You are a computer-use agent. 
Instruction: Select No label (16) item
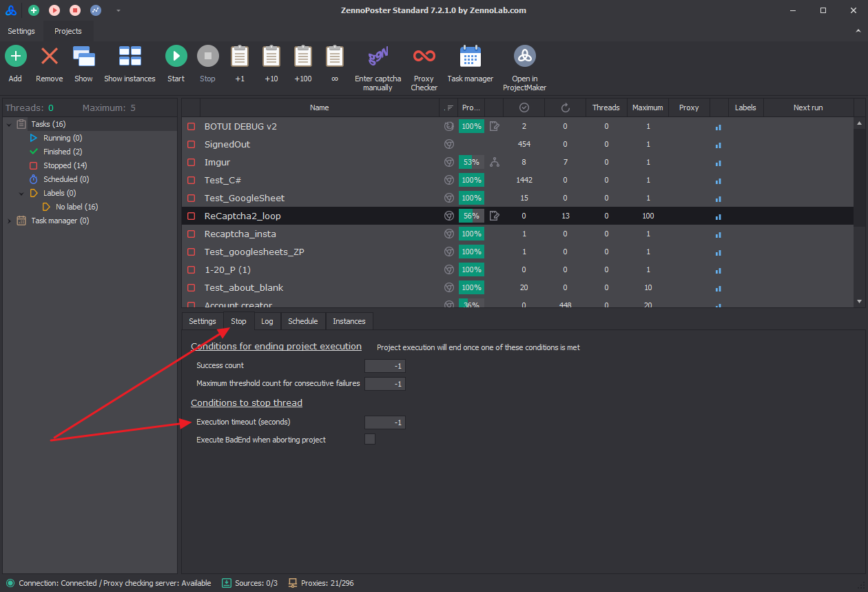click(76, 207)
